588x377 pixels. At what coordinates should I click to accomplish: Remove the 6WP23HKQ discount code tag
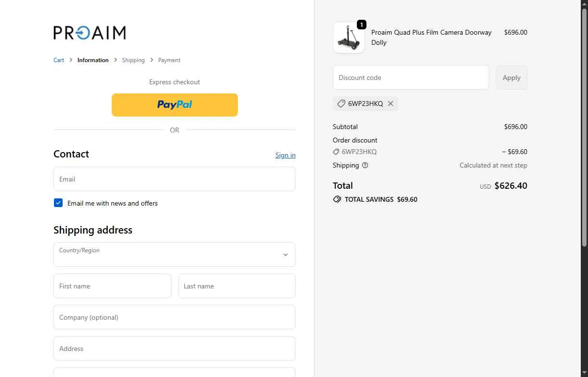tap(391, 104)
